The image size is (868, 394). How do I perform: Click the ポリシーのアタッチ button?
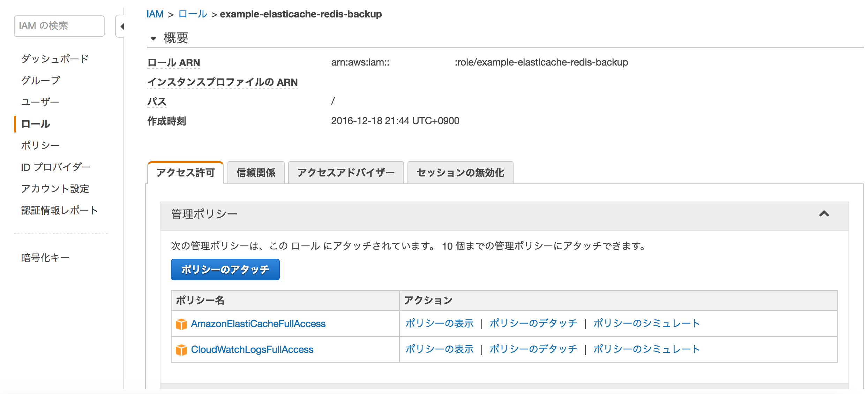click(225, 270)
